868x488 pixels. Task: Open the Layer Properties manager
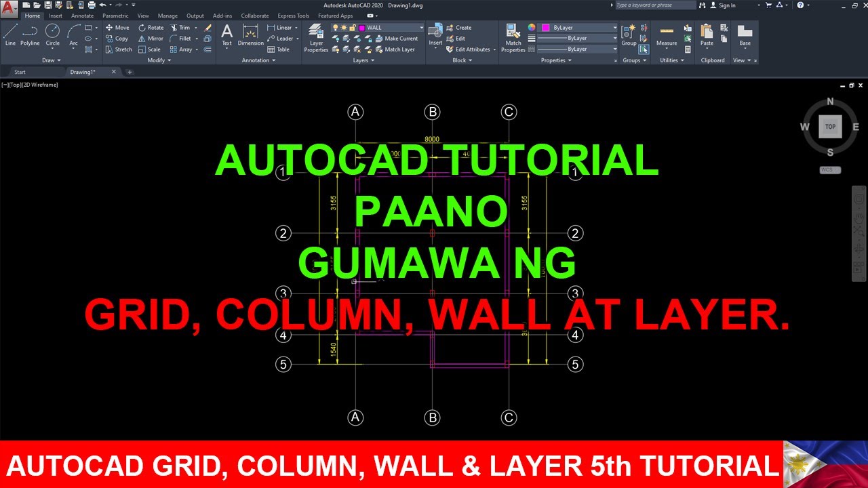tap(316, 38)
